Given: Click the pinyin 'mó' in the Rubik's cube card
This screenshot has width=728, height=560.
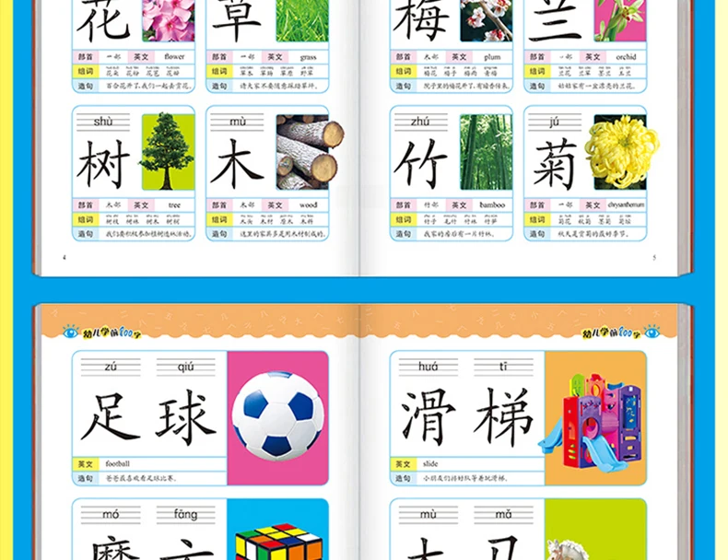Looking at the screenshot, I should 111,514.
